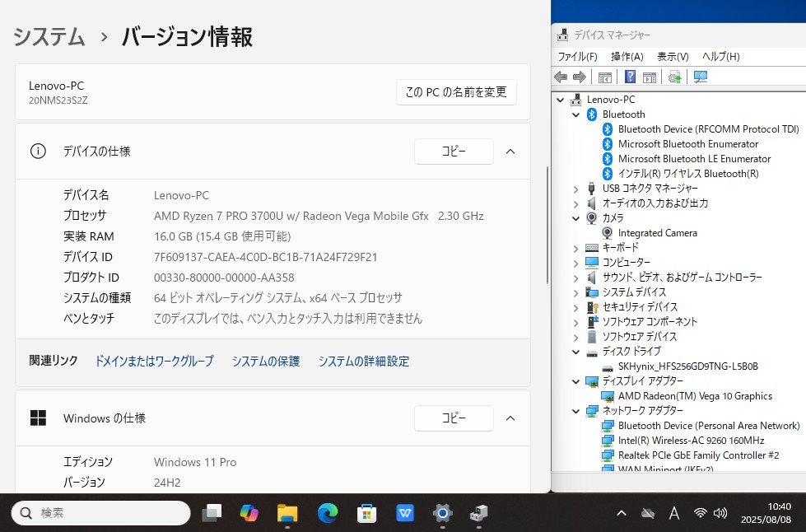The height and width of the screenshot is (532, 806).
Task: Open ヘルプ(H) menu in Device Manager
Action: 720,57
